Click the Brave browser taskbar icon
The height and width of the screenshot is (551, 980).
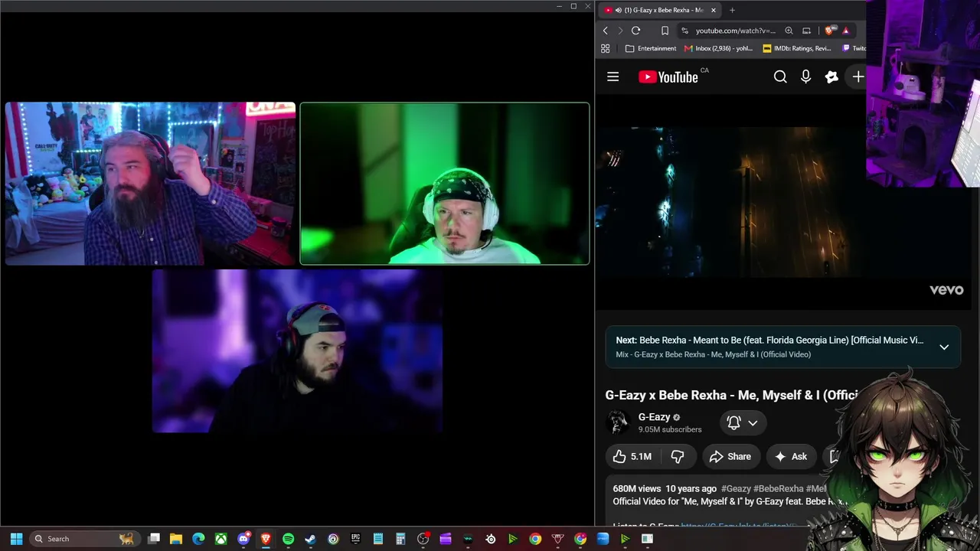[266, 539]
